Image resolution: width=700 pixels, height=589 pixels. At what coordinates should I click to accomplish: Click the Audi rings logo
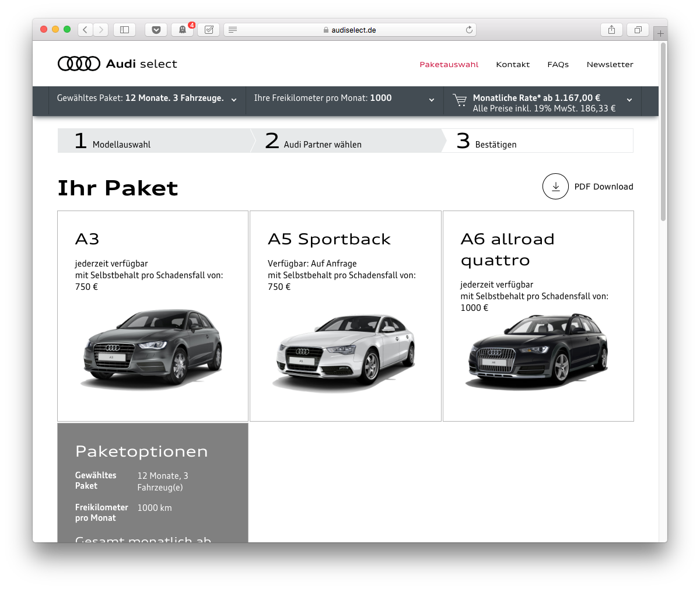point(79,64)
